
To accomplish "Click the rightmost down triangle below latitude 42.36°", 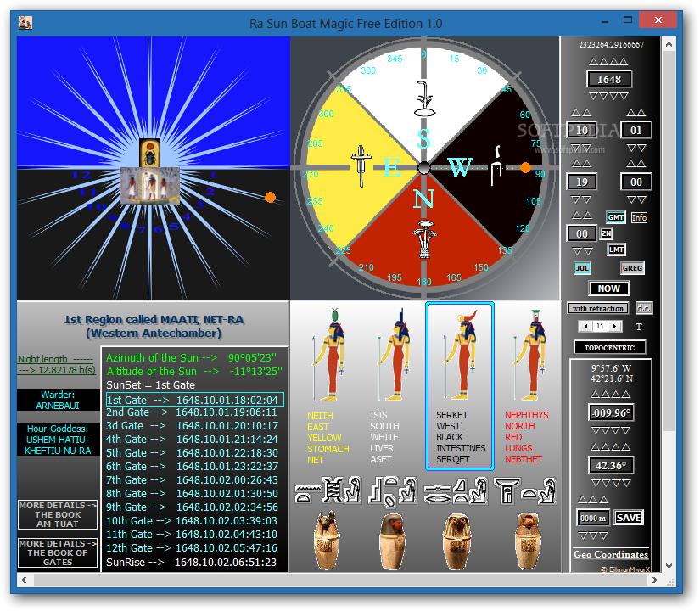I will coord(625,483).
